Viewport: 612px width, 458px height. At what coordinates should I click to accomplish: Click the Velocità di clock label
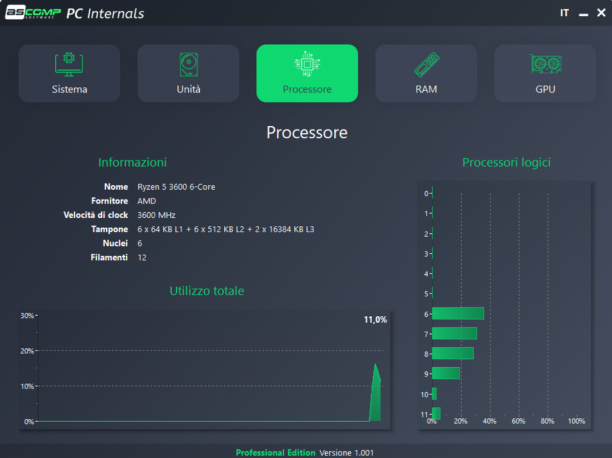[96, 215]
